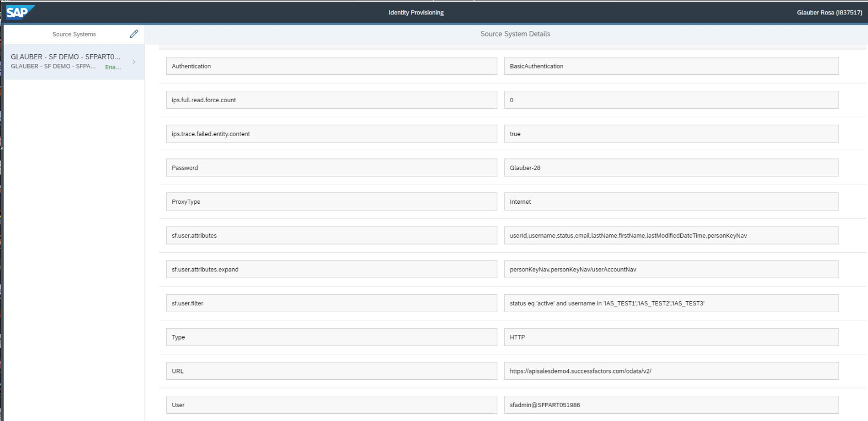The width and height of the screenshot is (868, 421).
Task: Click the apisalesdemo4.successfactors.com URL value field
Action: tap(672, 371)
